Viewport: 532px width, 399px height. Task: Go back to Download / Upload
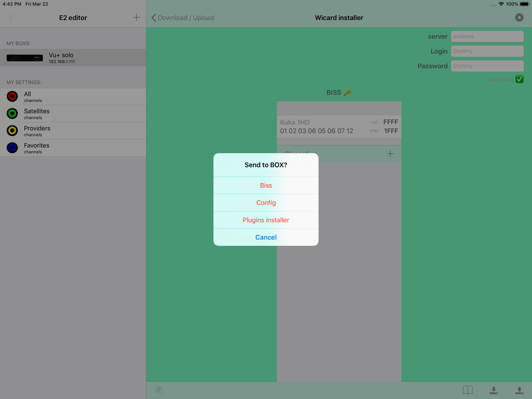click(x=182, y=18)
